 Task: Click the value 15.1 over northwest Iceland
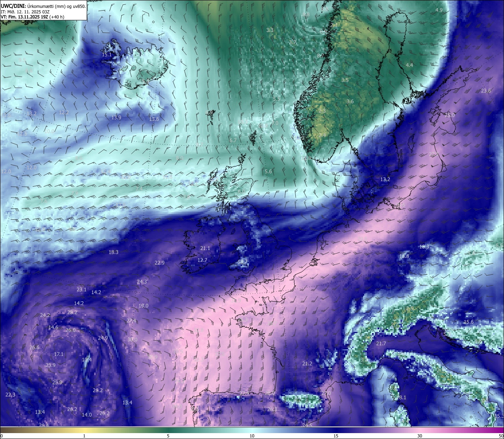(107, 54)
